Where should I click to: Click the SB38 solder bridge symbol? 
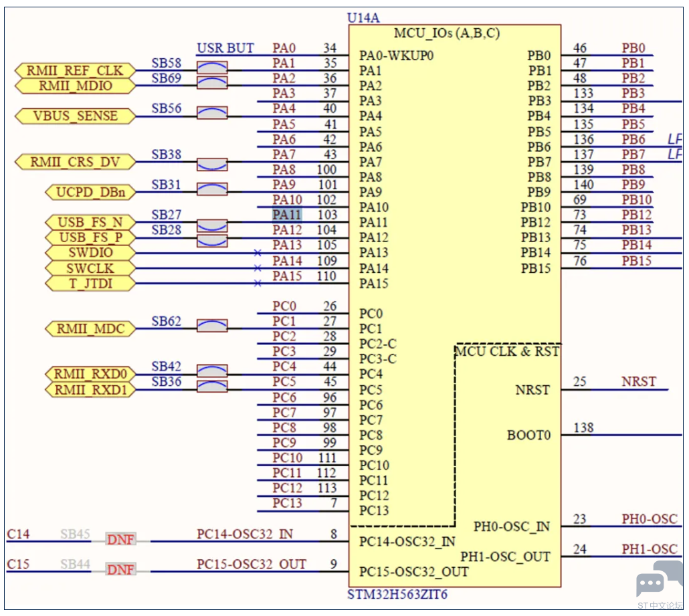[212, 165]
